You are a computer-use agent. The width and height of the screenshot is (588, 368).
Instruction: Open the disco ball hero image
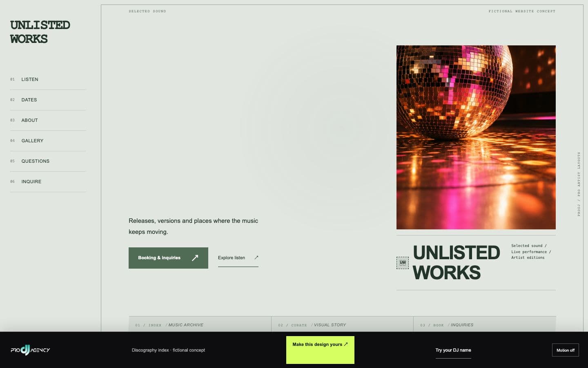coord(476,137)
